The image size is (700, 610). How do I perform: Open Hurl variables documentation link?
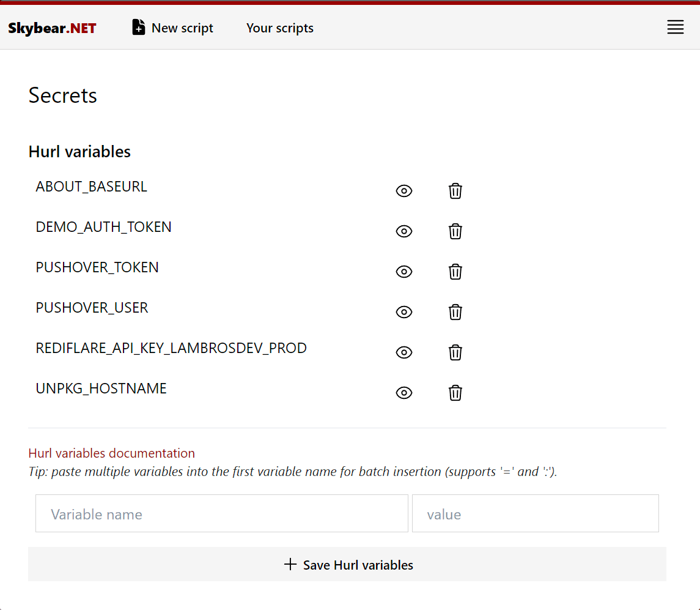click(x=112, y=453)
